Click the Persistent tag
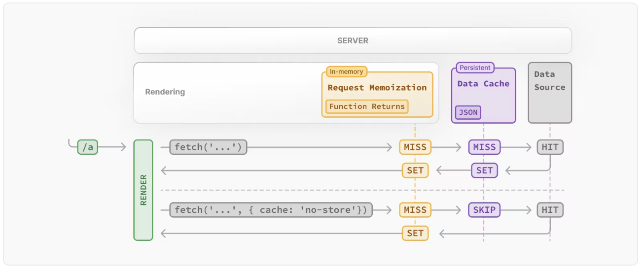This screenshot has height=273, width=644. tap(475, 68)
